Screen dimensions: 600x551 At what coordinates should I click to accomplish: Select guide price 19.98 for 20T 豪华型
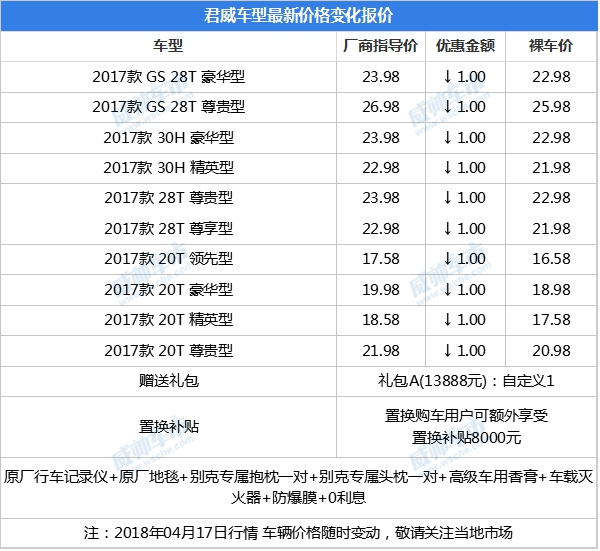click(381, 290)
